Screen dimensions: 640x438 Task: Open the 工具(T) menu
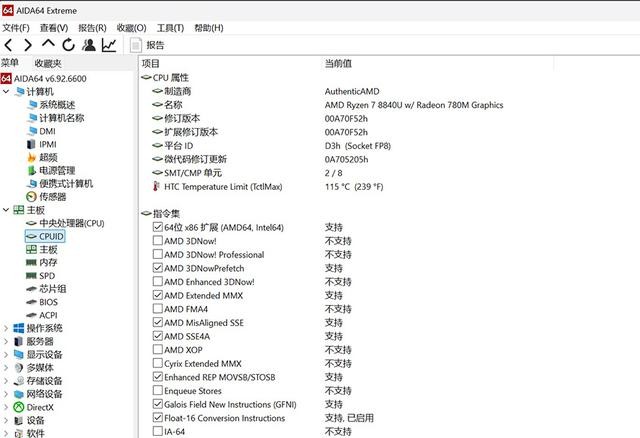click(170, 28)
